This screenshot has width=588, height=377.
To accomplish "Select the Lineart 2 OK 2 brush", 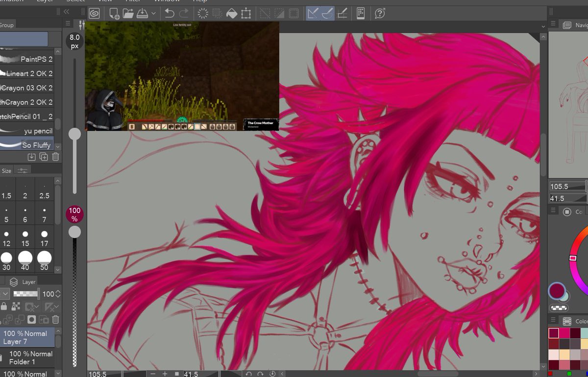I will coord(27,73).
